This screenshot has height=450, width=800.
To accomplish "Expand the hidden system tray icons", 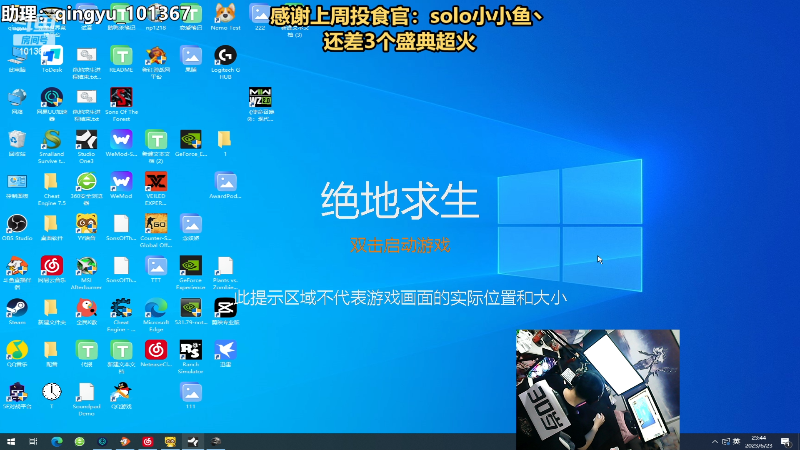I will coord(715,442).
